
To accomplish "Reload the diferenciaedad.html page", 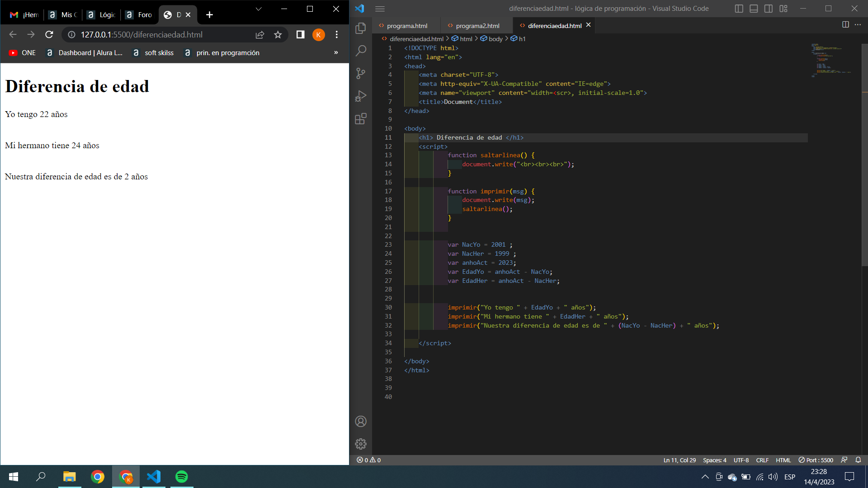I will [x=49, y=34].
